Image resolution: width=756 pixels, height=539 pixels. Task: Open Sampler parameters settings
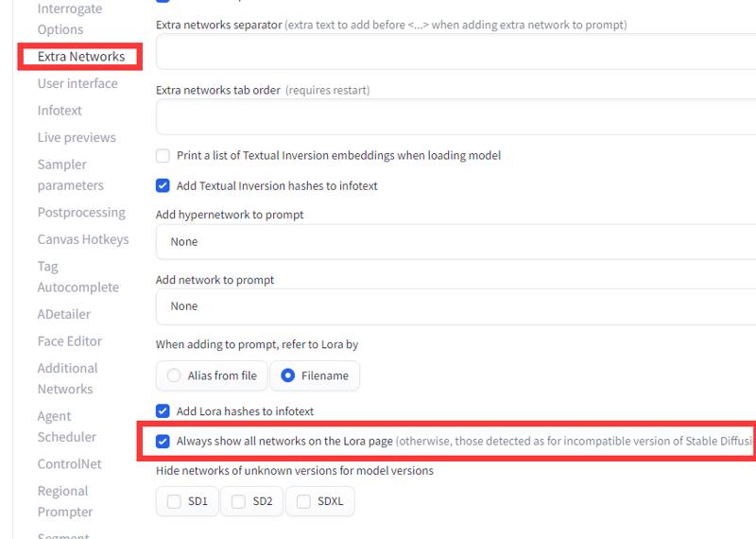[x=70, y=175]
